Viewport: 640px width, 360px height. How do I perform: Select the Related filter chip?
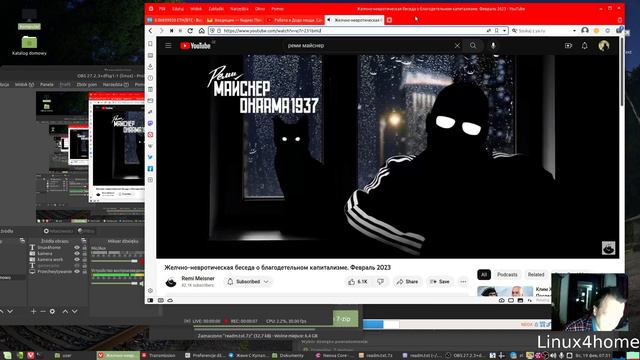pos(536,275)
